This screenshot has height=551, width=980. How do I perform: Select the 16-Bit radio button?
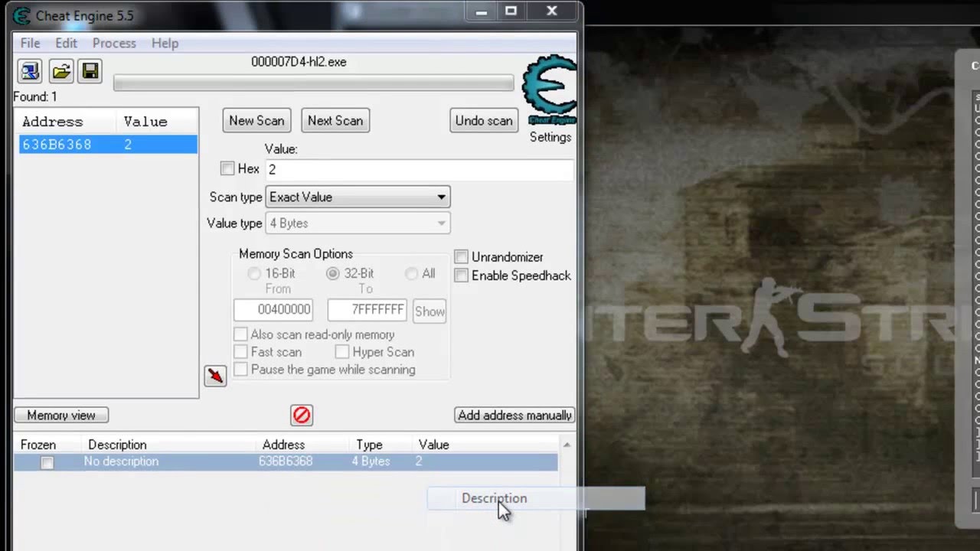click(x=254, y=273)
